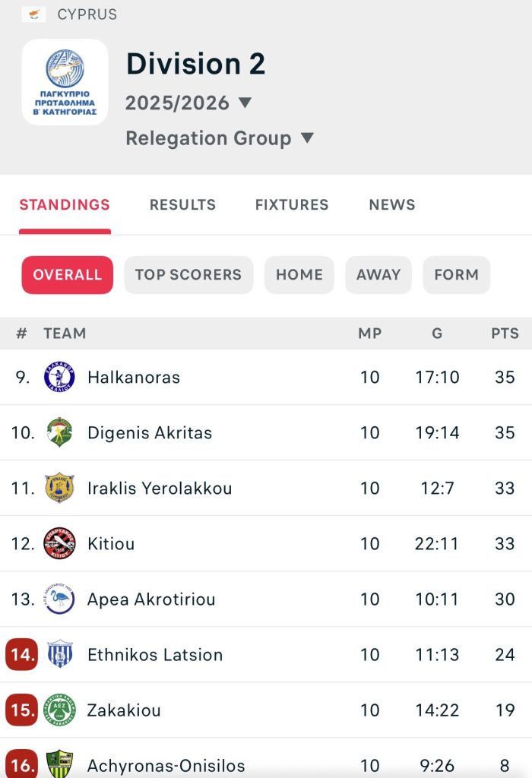
Task: Open the Results tab
Action: (x=182, y=205)
